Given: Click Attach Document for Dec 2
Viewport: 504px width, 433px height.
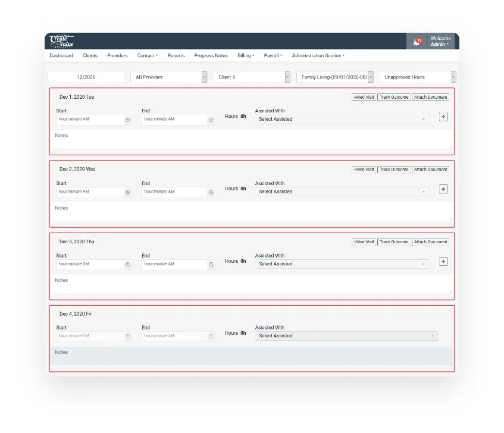Looking at the screenshot, I should (x=430, y=170).
